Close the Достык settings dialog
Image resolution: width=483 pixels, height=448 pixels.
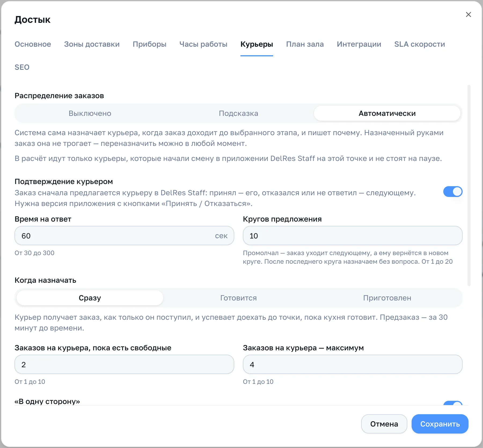[x=468, y=14]
